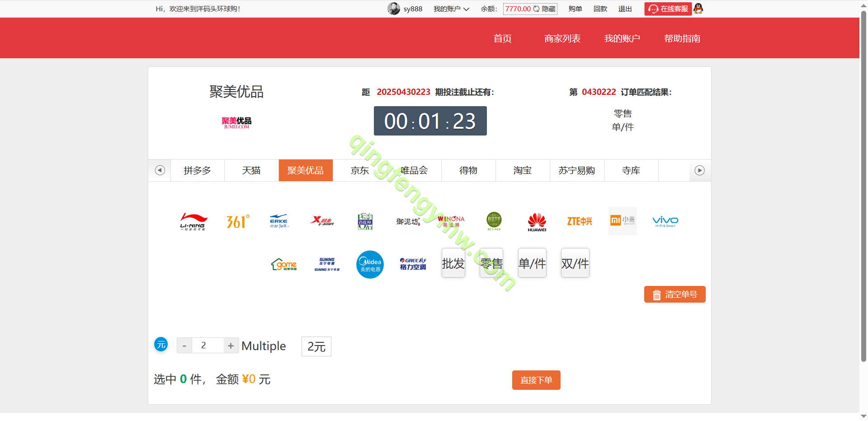Select the Gree air conditioner logo
This screenshot has height=421, width=868.
pos(413,264)
